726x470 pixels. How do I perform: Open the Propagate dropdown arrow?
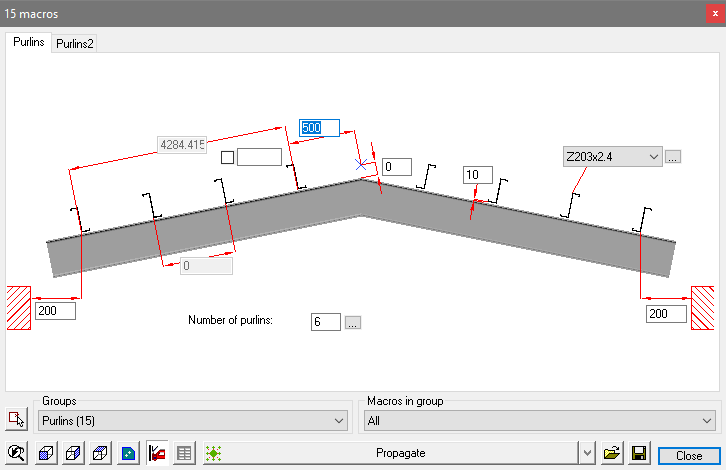point(586,454)
